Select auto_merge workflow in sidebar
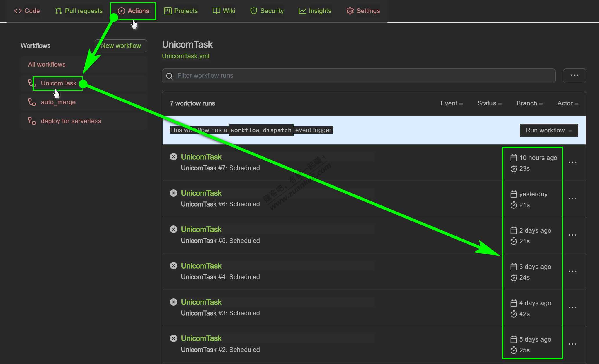Screen dimensions: 599x364 (x=84, y=102)
